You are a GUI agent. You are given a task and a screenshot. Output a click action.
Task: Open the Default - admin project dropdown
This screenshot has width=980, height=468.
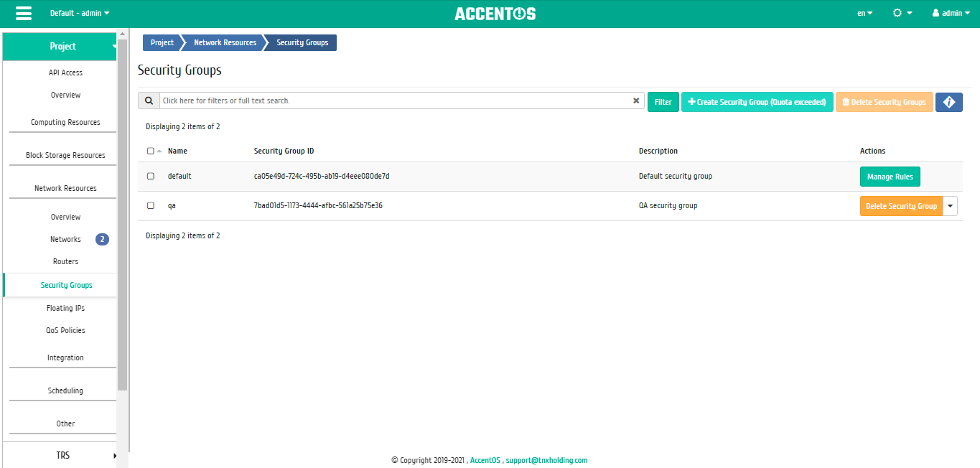tap(80, 13)
